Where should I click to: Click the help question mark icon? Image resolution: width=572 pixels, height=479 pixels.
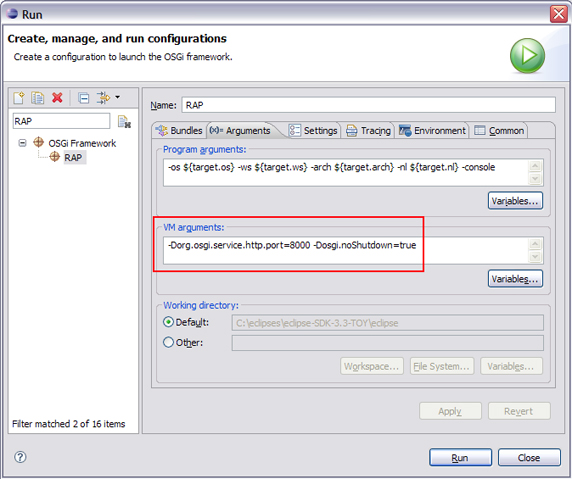[x=20, y=457]
